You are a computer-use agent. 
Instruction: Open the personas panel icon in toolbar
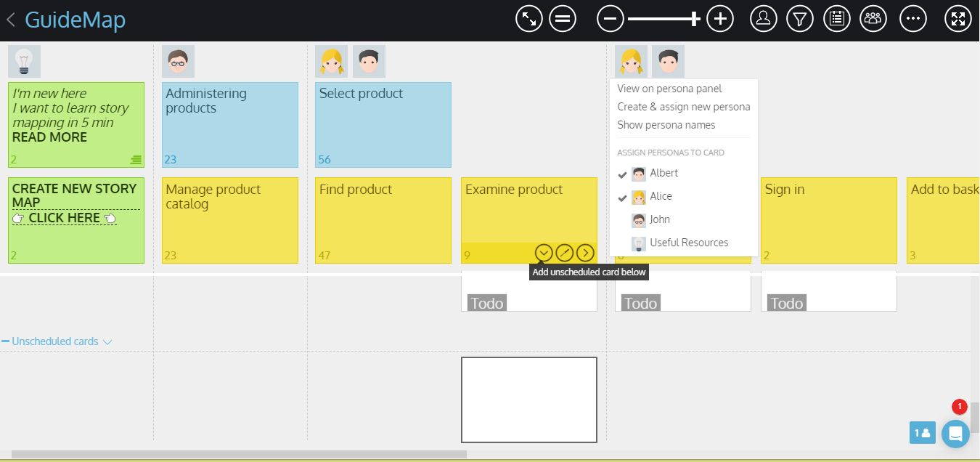[763, 19]
